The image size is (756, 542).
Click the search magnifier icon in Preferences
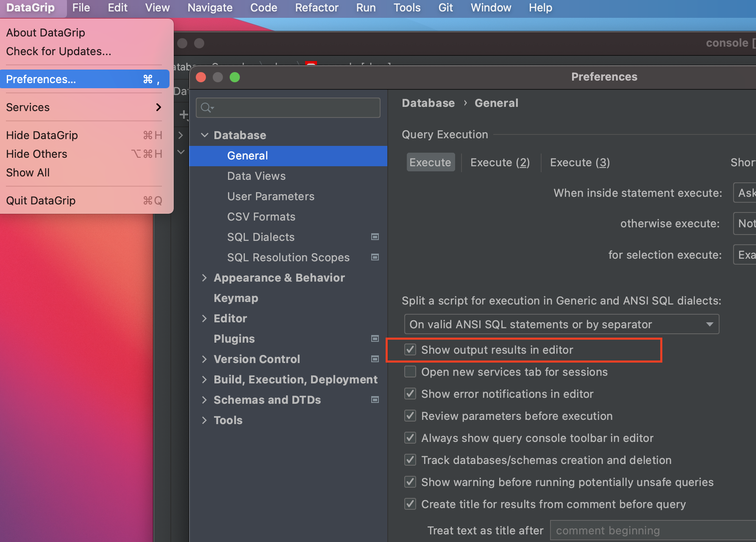207,108
